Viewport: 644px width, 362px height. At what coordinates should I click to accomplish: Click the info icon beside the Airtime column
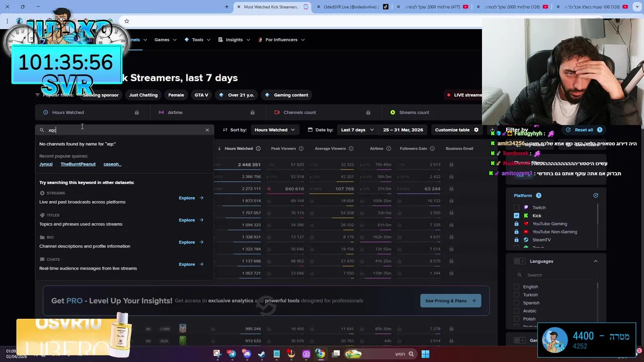pos(388,148)
